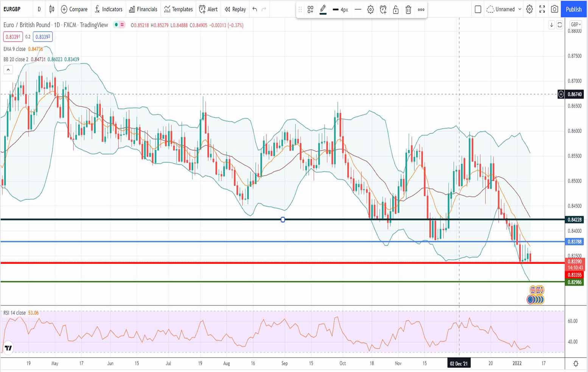Click the Compare symbol button
Screen dimensions: 588x372
(x=74, y=9)
